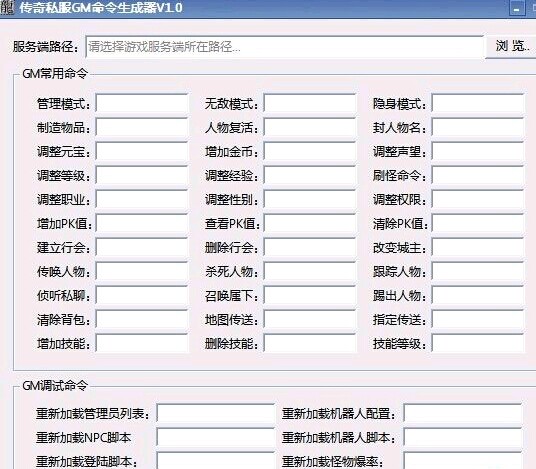Focus the 无敌模式 text field
Image resolution: width=536 pixels, height=469 pixels.
[310, 103]
